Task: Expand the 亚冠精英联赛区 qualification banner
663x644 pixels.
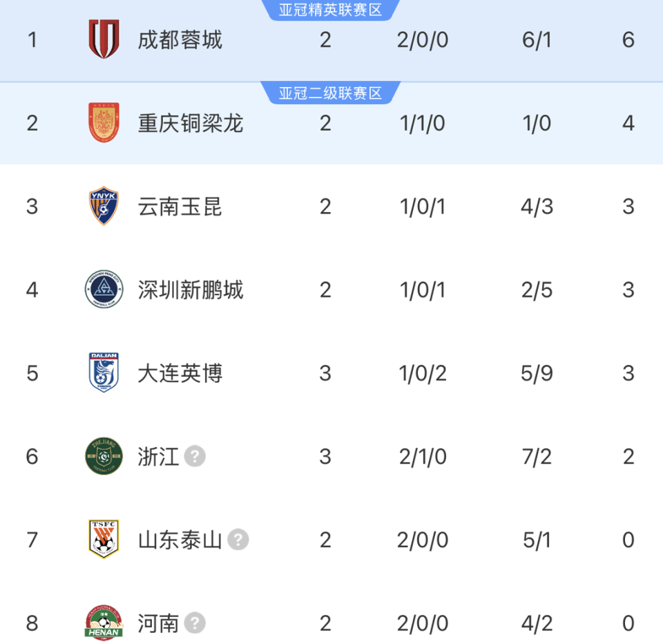Action: coord(330,10)
